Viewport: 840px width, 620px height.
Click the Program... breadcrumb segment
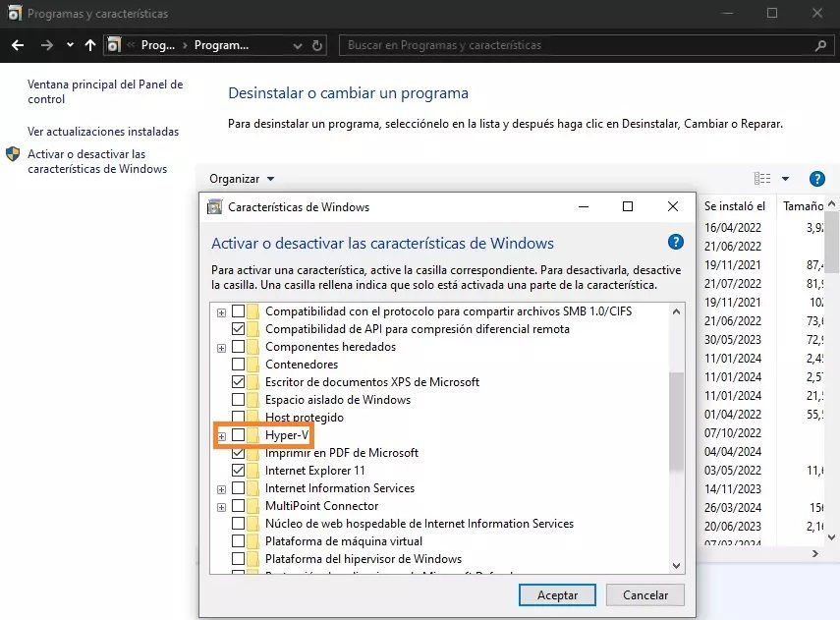[x=221, y=45]
